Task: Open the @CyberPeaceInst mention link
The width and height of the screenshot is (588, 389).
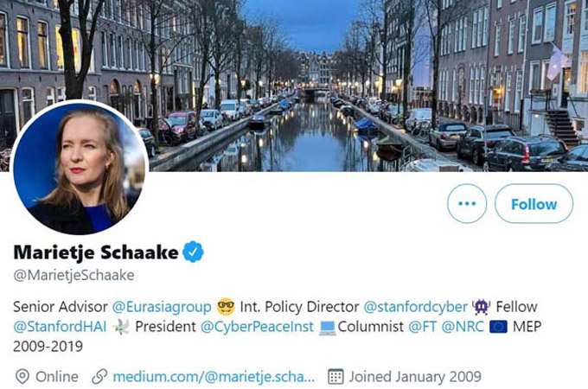Action: point(257,327)
